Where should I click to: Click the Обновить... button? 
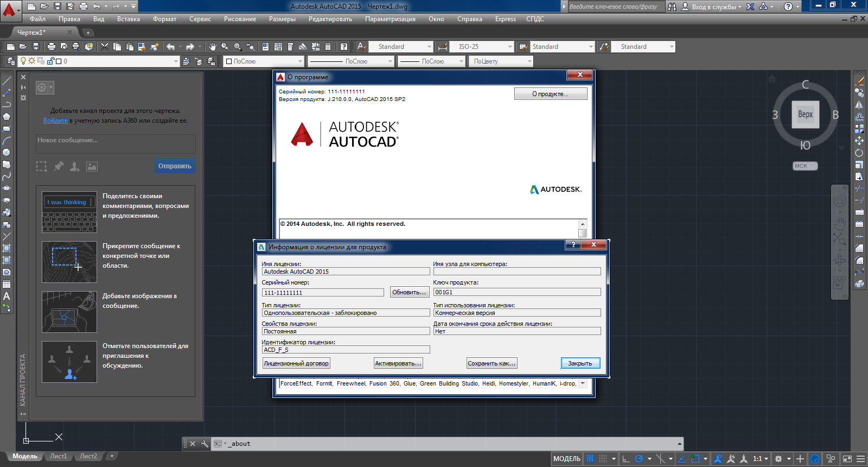point(409,292)
